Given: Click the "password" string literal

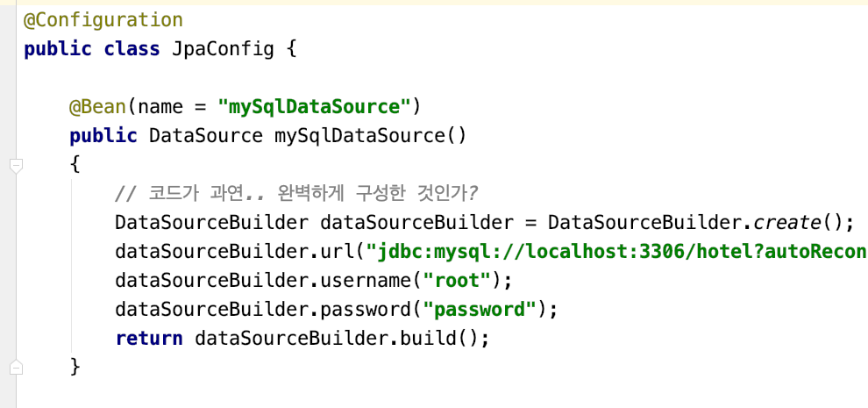Looking at the screenshot, I should tap(480, 310).
